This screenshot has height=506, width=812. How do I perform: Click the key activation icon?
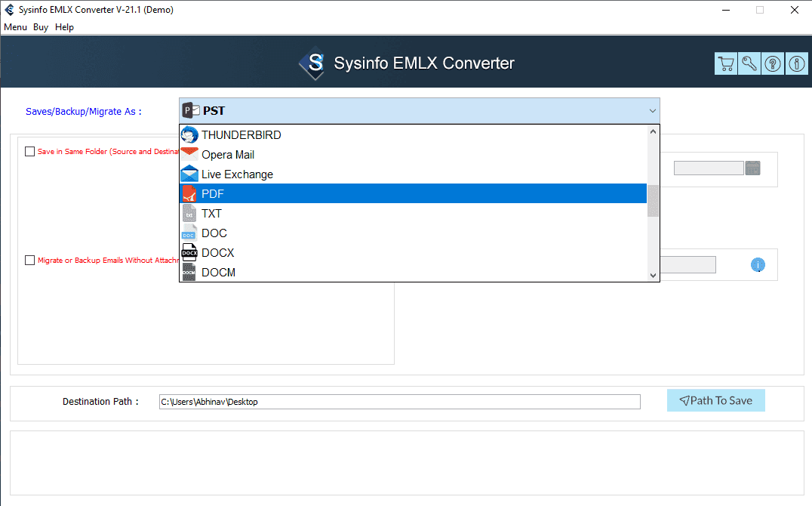coord(749,63)
